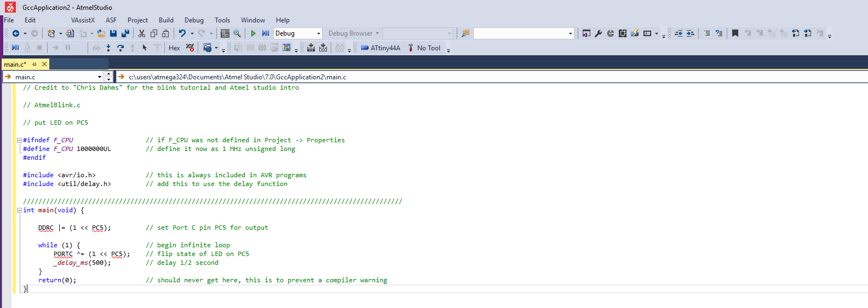Click the Step Into arrow icon
This screenshot has height=308, width=868.
pyautogui.click(x=108, y=48)
